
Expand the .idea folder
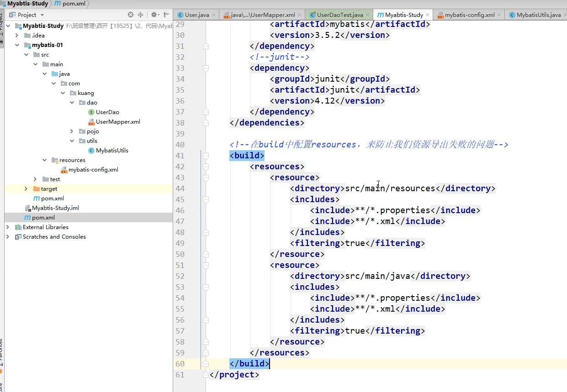(x=17, y=36)
